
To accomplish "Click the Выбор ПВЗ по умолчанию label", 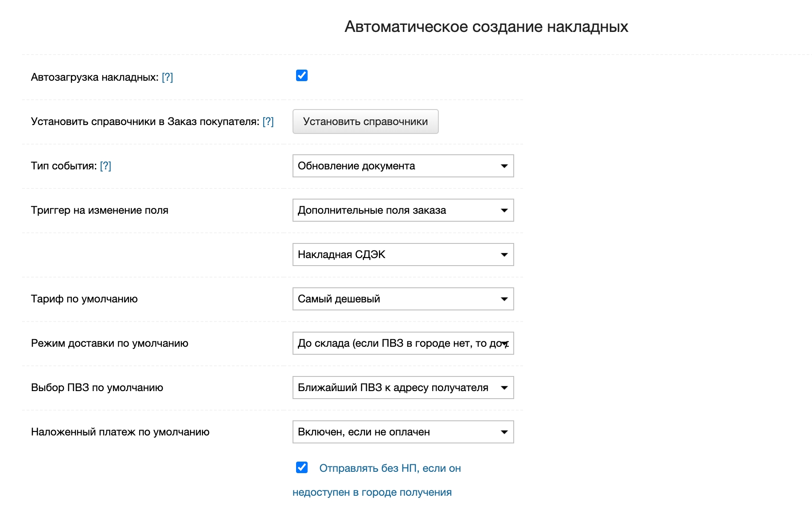I will pos(97,388).
